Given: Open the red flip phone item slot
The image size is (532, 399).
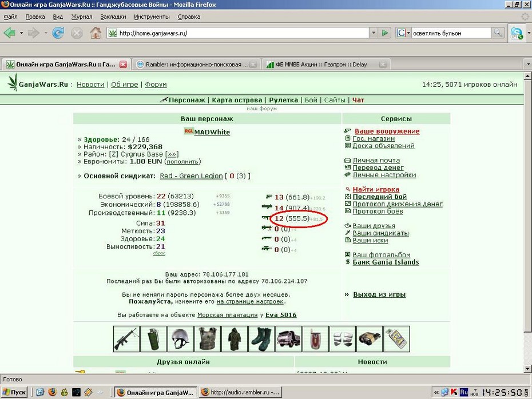Looking at the screenshot, I should [x=316, y=339].
